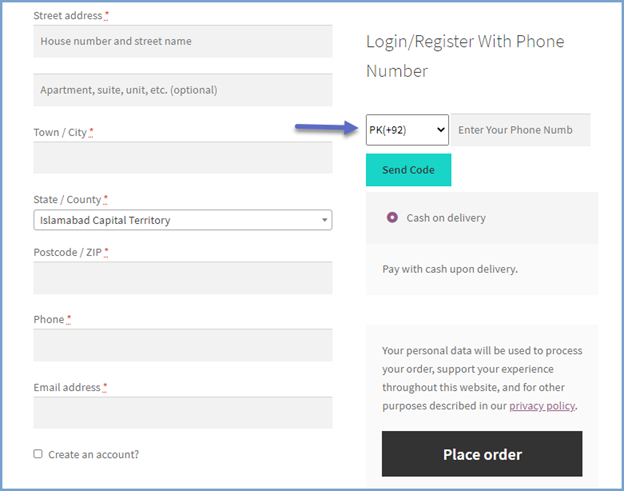Screen dimensions: 624x491
Task: Click the Postcode / ZIP label
Action: tap(68, 252)
